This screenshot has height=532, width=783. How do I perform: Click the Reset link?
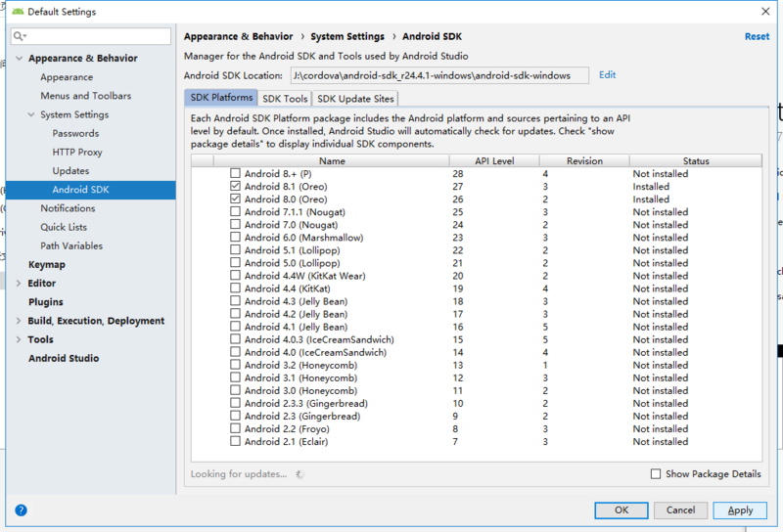tap(757, 36)
